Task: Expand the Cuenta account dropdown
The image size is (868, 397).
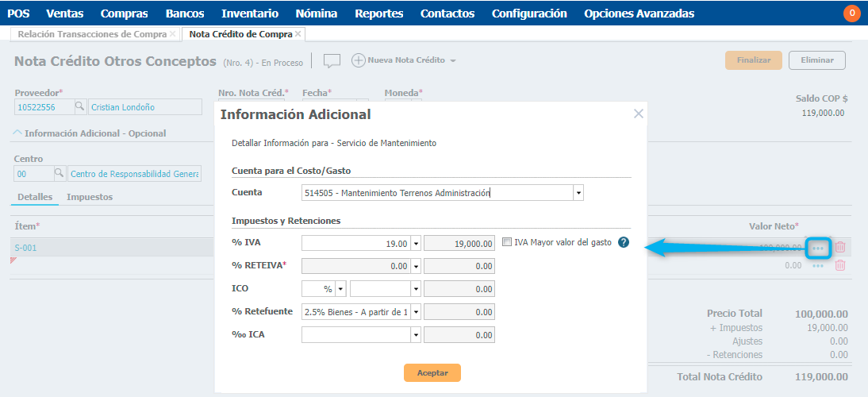Action: [x=578, y=193]
